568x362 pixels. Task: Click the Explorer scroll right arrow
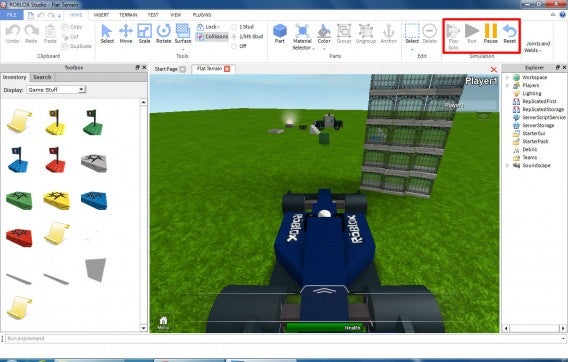coord(563,328)
